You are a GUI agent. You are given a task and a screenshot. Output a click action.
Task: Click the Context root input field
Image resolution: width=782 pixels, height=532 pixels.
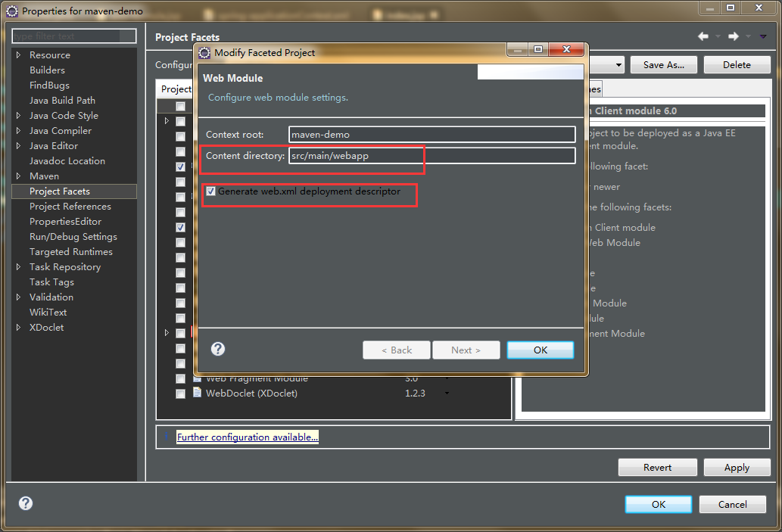tap(432, 134)
